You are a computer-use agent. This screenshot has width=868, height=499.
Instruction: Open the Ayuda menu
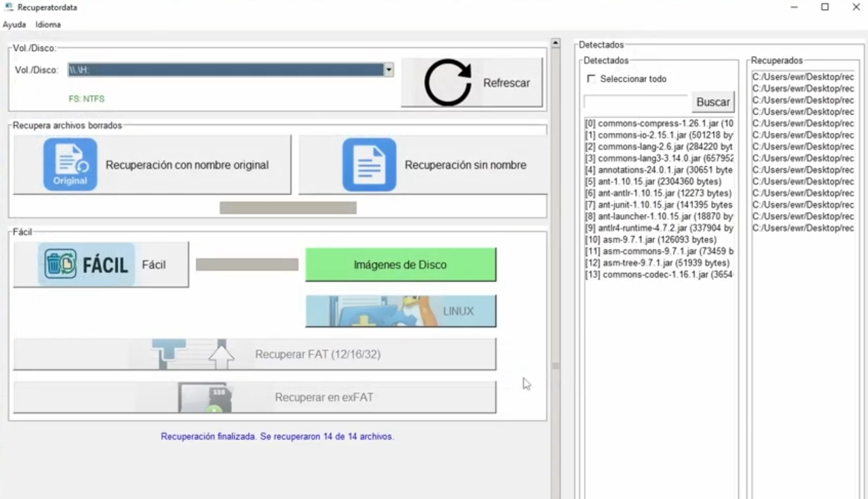[14, 25]
